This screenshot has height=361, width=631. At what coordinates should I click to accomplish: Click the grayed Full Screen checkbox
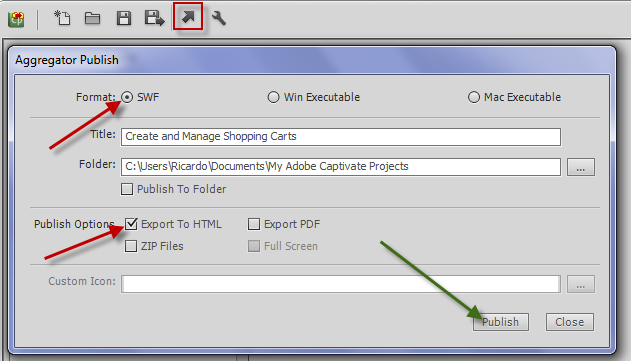(254, 246)
